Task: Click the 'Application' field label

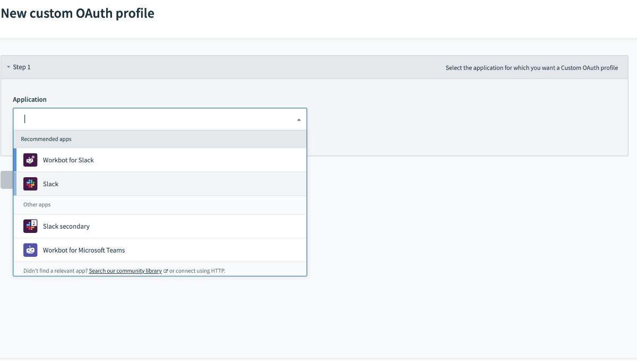Action: tap(30, 100)
